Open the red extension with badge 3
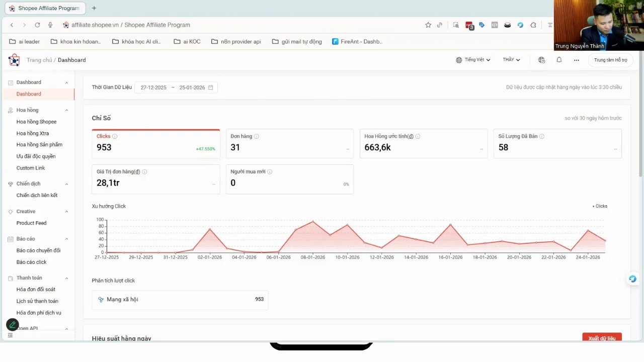644x362 pixels. pyautogui.click(x=469, y=26)
